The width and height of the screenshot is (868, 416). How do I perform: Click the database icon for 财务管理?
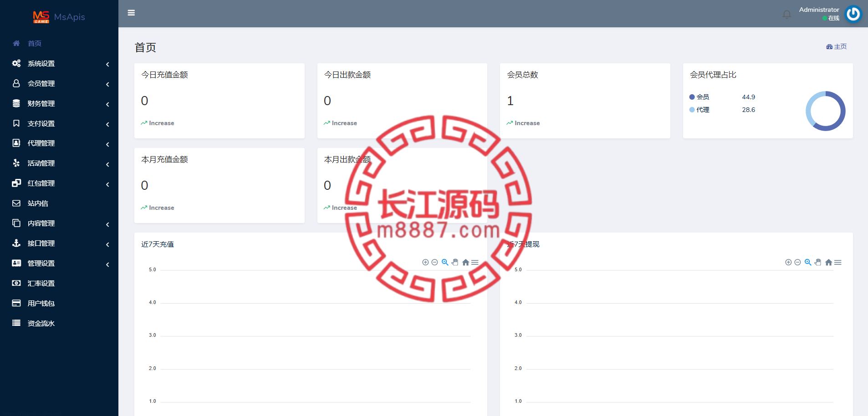click(x=16, y=103)
